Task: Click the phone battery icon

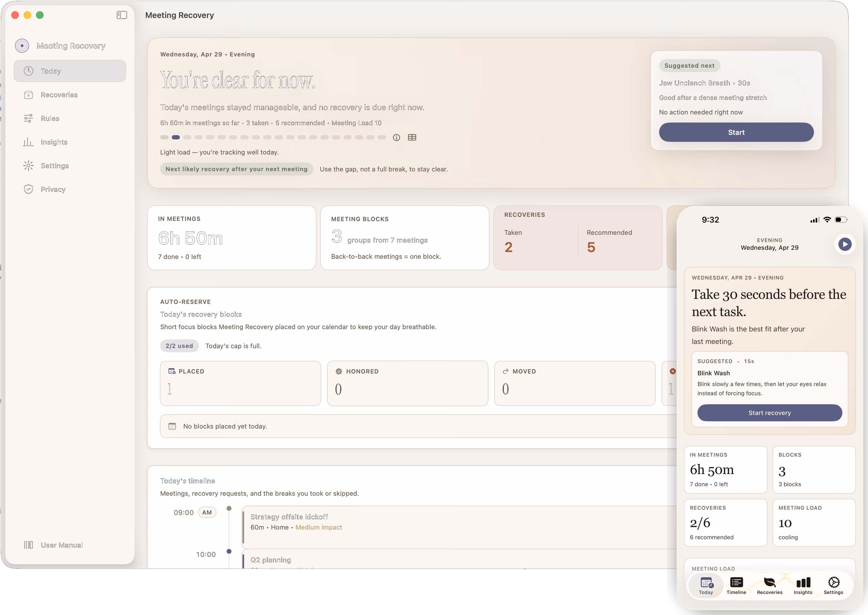Action: pos(841,220)
